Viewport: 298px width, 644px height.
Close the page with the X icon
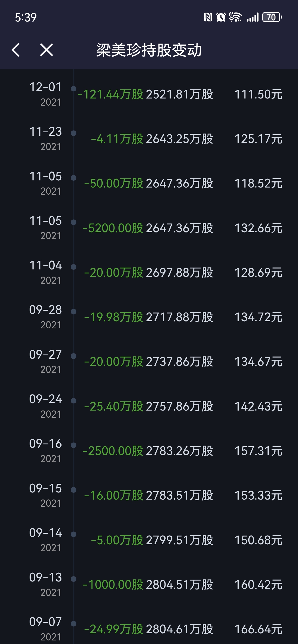pos(46,50)
